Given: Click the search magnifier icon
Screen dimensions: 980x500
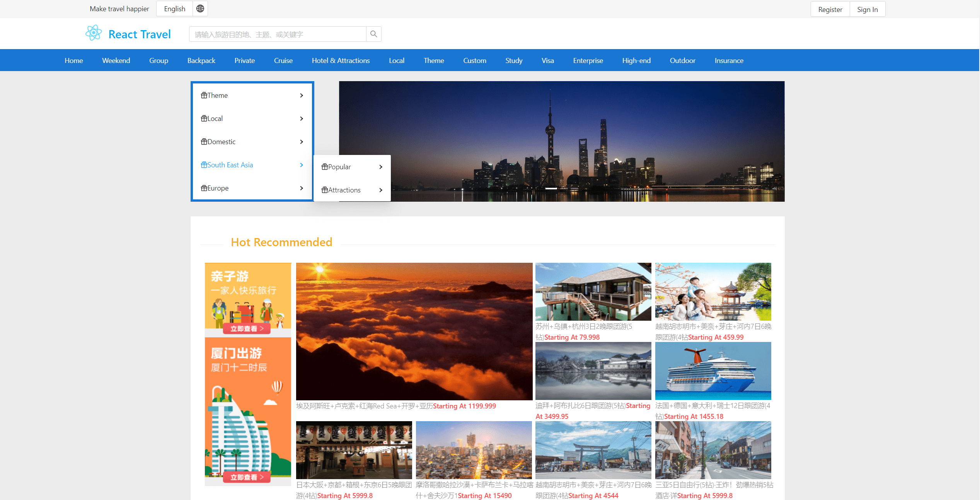Looking at the screenshot, I should click(x=373, y=34).
